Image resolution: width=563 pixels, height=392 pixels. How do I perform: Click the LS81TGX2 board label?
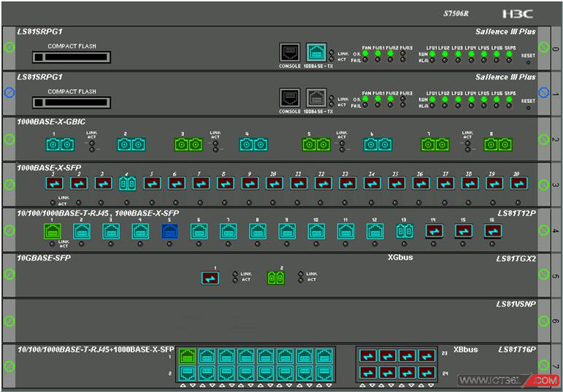(x=516, y=258)
